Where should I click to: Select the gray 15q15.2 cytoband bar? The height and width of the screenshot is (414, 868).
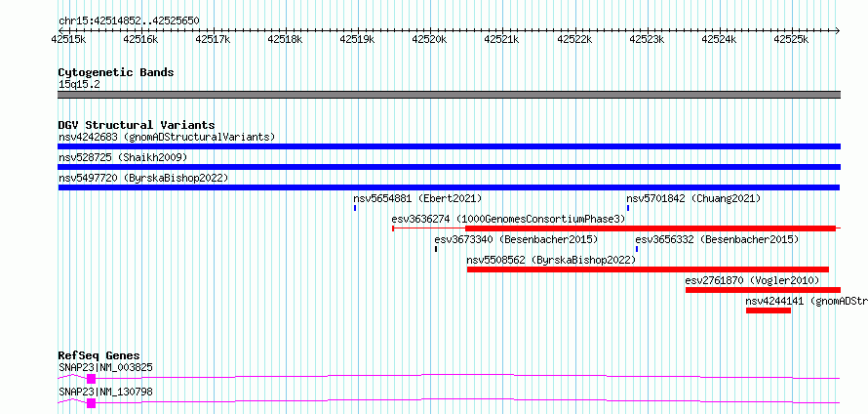coord(449,95)
